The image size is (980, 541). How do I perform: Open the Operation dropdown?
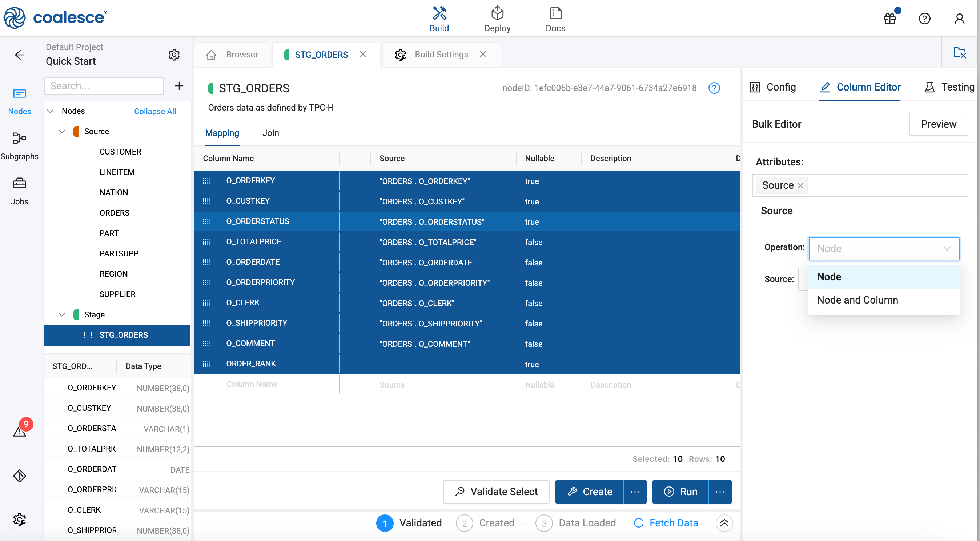883,248
